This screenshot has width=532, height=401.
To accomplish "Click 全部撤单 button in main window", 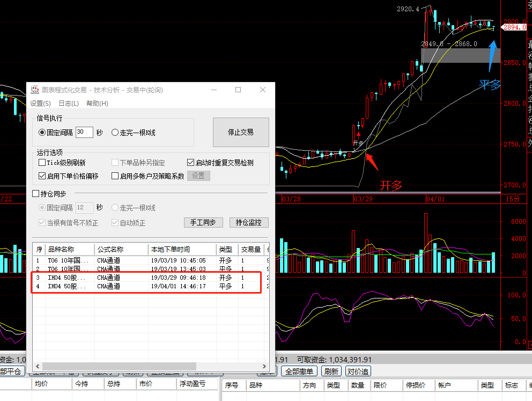I will pos(299,371).
